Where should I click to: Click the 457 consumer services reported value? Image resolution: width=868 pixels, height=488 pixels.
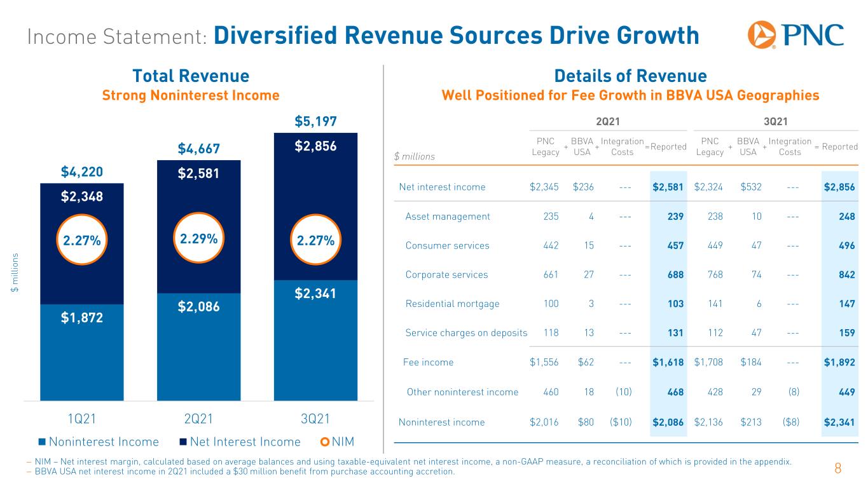point(676,245)
